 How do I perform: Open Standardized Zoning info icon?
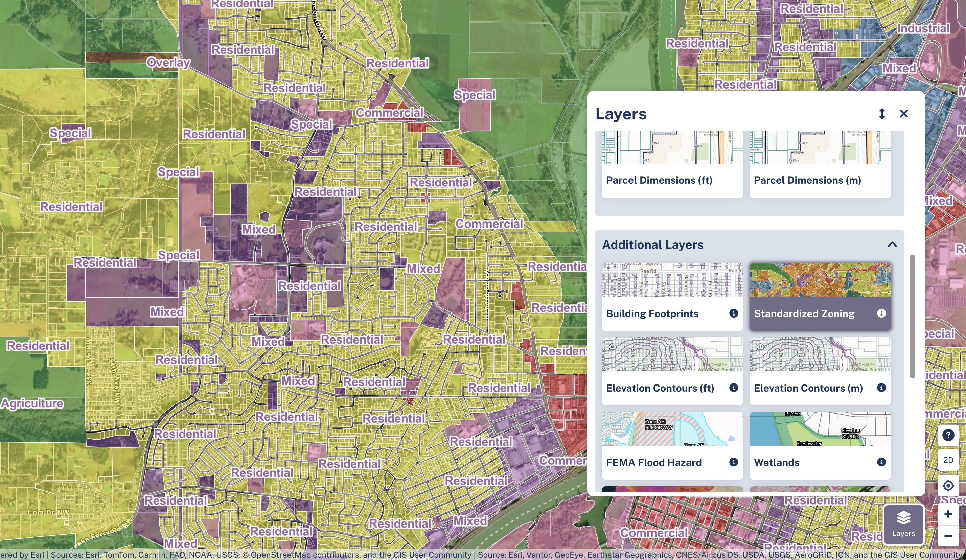pyautogui.click(x=881, y=313)
